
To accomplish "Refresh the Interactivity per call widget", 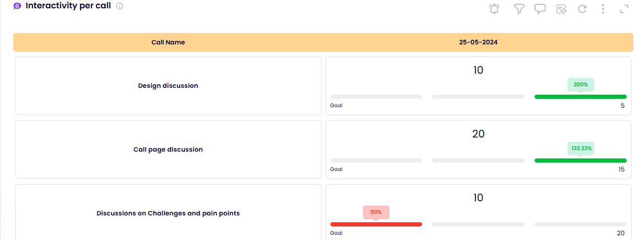I will click(x=582, y=9).
